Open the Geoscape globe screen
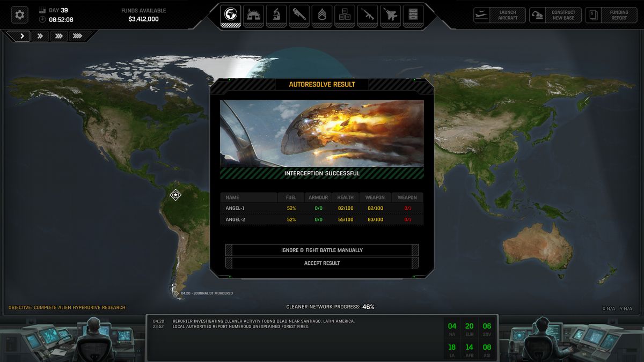644x362 pixels. coord(230,15)
